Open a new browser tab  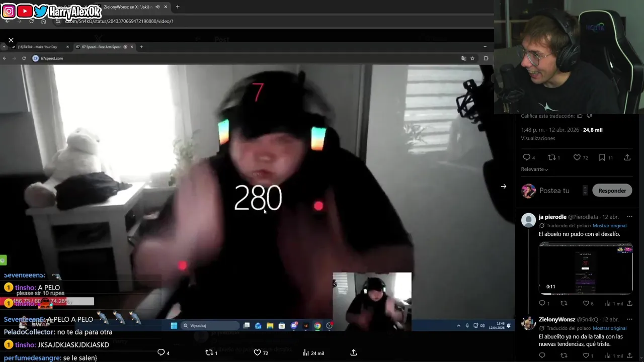[178, 7]
